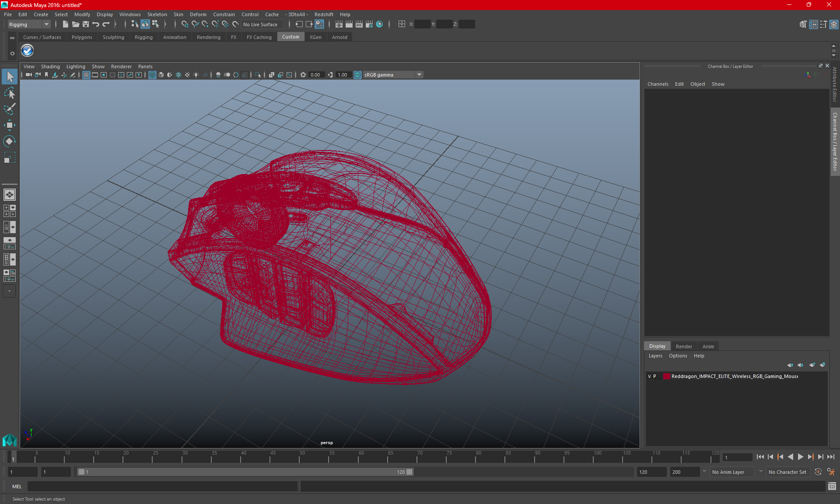The width and height of the screenshot is (840, 504).
Task: Expand the Attribute Editor side tab
Action: click(x=835, y=84)
